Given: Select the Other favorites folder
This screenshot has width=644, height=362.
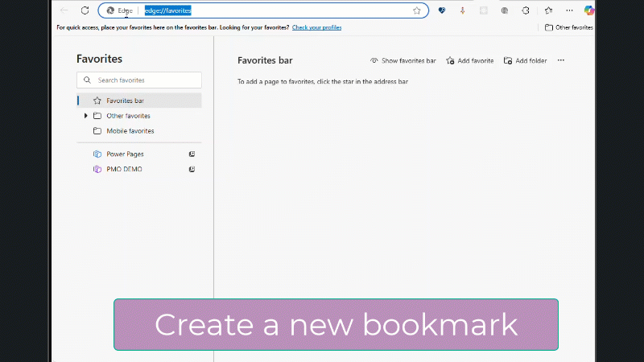Looking at the screenshot, I should (x=128, y=116).
